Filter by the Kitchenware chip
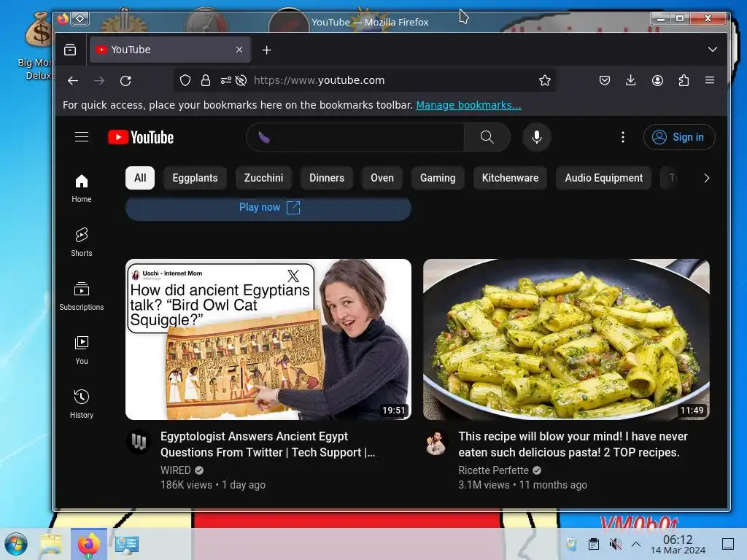747x560 pixels. (510, 178)
